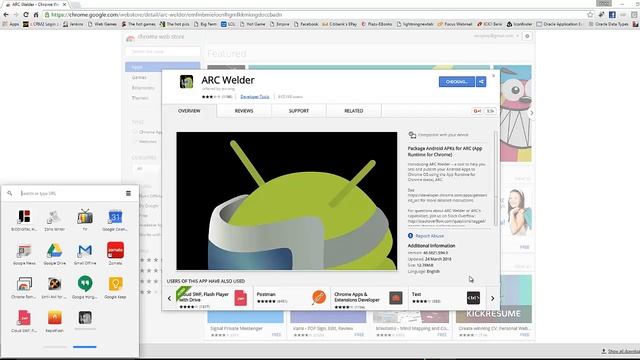Open the Facebook bookmark
640x360 pixels.
click(306, 24)
